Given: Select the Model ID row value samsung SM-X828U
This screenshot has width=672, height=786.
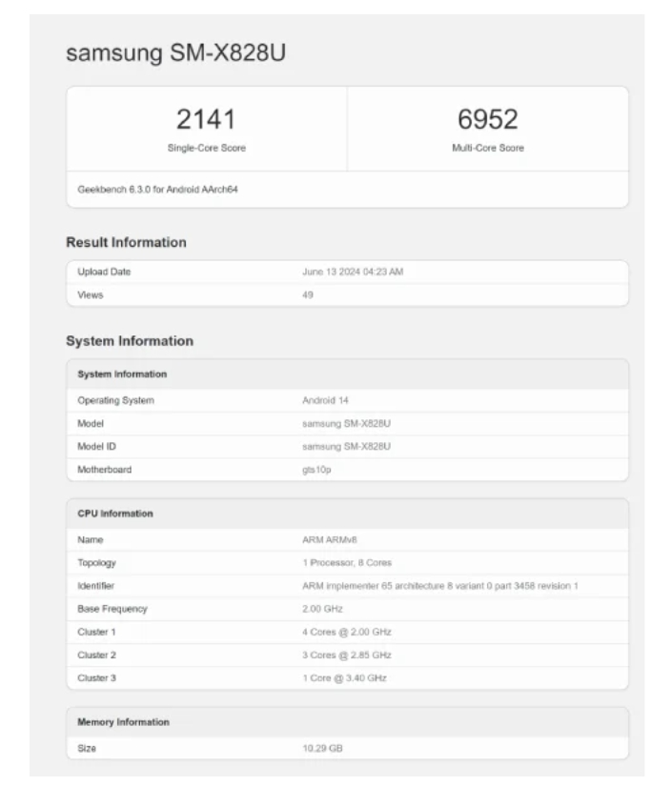Looking at the screenshot, I should 346,447.
